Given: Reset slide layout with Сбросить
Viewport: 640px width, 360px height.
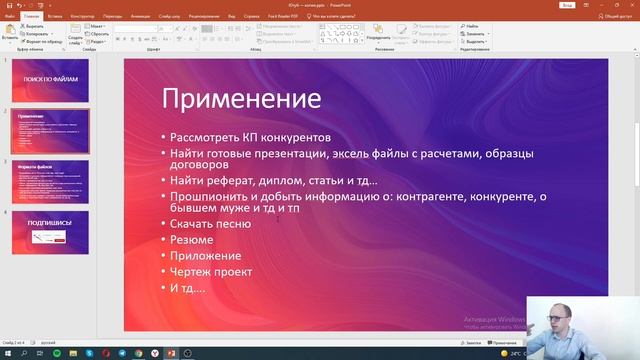Looking at the screenshot, I should pyautogui.click(x=97, y=34).
